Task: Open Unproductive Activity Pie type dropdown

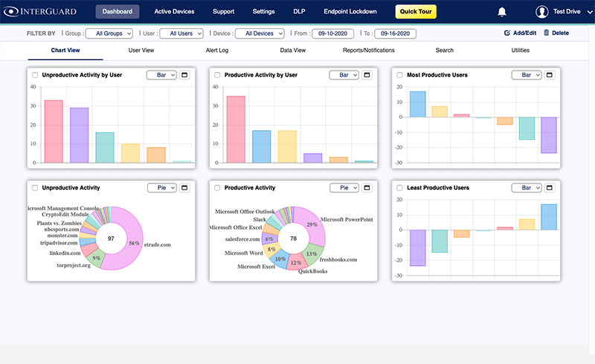Action: click(162, 188)
